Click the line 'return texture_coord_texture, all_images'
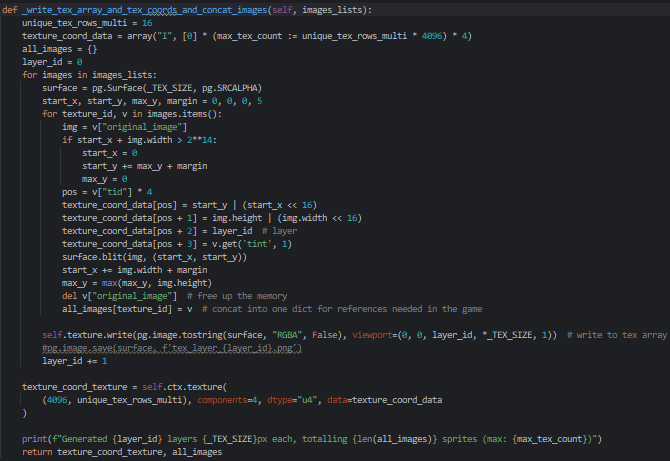Viewport: 670px width, 461px height. point(122,452)
